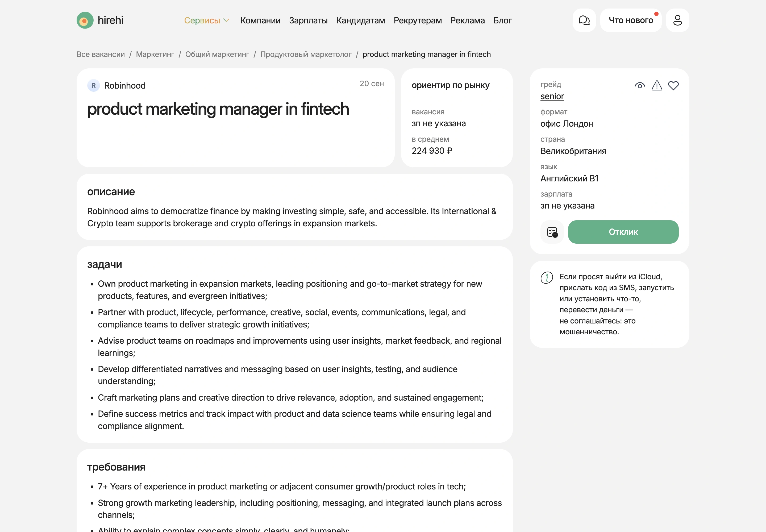Click the iCloud scam warning text
This screenshot has width=766, height=532.
(x=617, y=304)
